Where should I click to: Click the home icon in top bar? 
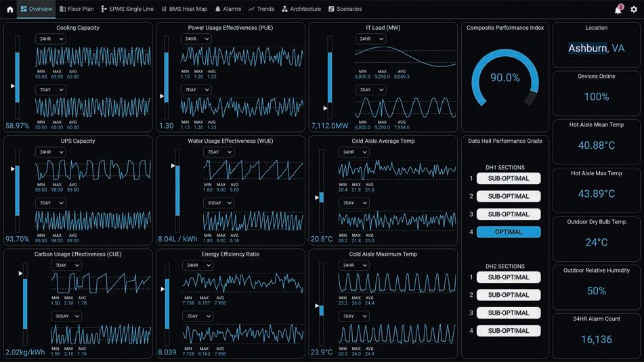(10, 9)
